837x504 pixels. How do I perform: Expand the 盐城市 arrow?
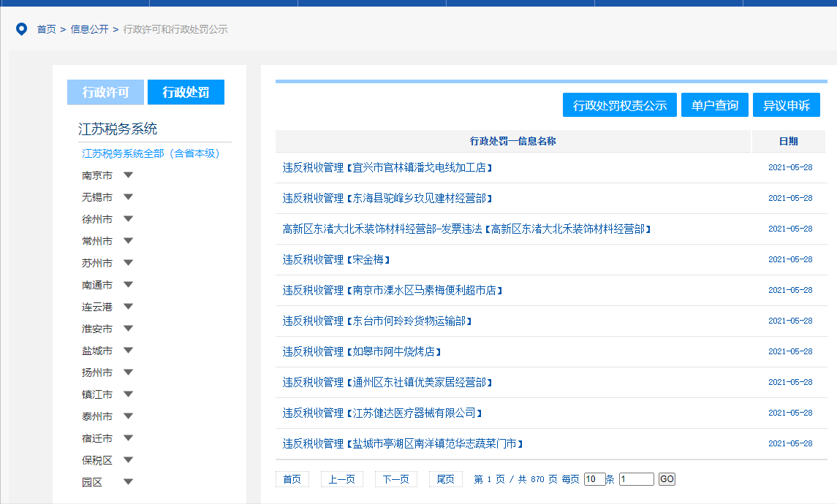128,351
